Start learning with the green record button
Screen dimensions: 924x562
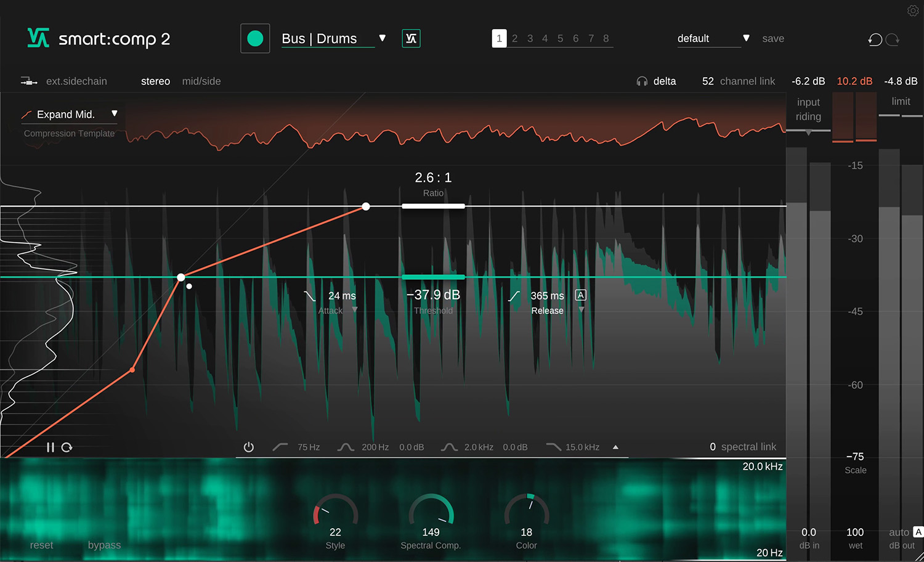tap(255, 39)
